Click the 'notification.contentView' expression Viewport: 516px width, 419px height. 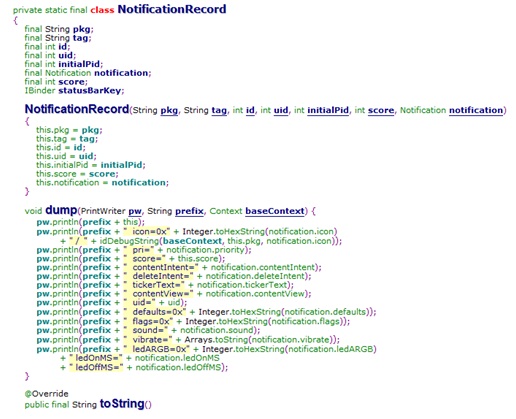click(255, 294)
